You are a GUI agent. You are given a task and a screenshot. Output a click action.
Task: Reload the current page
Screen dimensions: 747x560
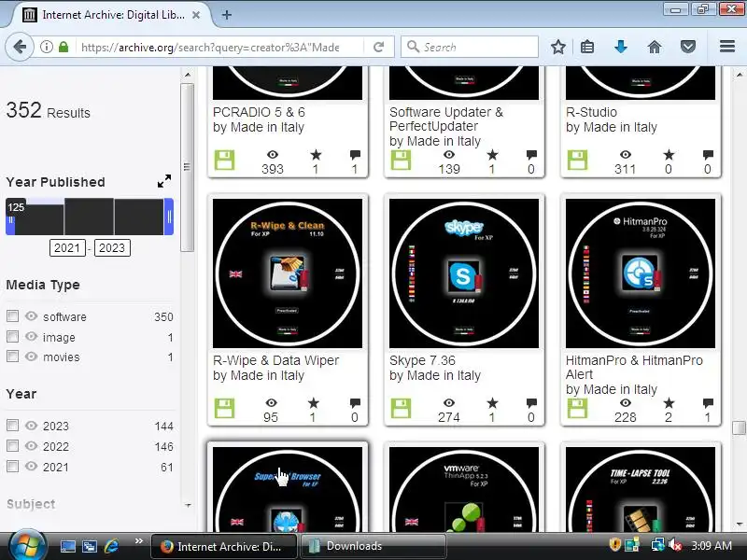pos(379,47)
